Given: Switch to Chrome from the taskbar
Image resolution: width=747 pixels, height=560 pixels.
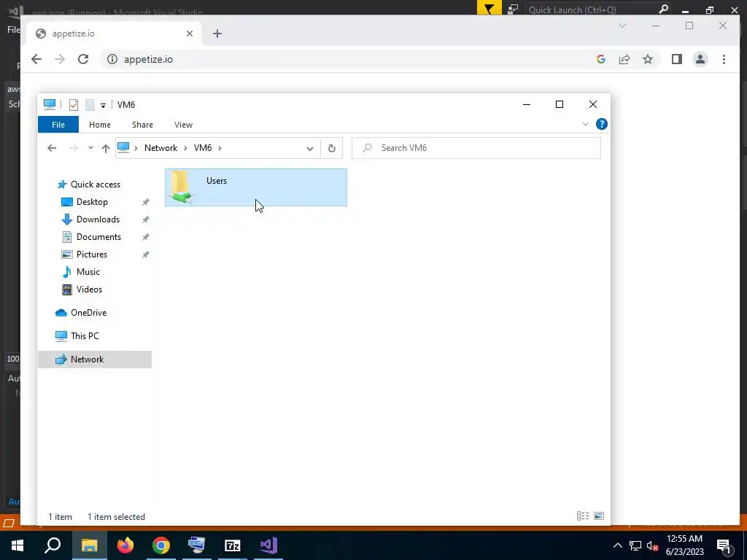Looking at the screenshot, I should point(161,545).
